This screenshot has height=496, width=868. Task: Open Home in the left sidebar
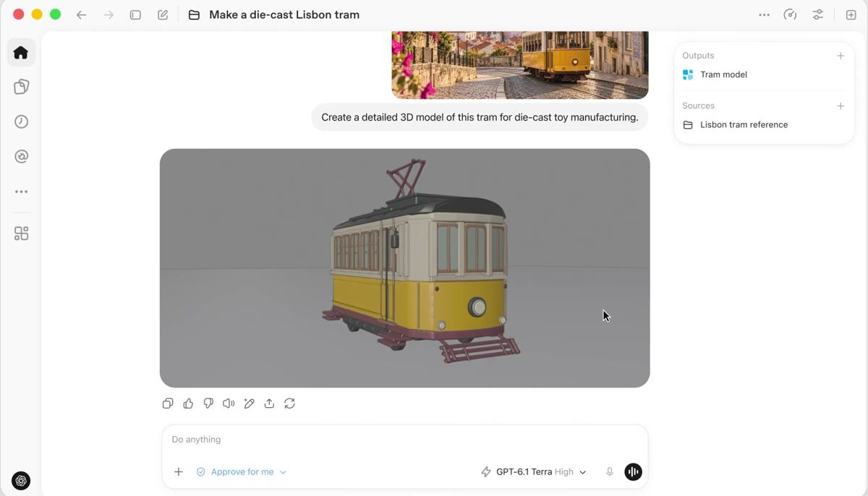[21, 52]
